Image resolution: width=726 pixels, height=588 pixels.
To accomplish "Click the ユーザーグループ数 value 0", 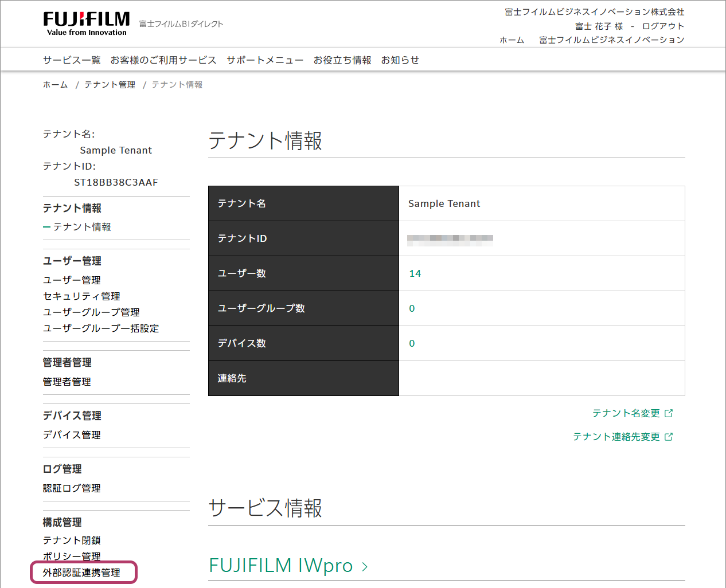I will point(412,308).
